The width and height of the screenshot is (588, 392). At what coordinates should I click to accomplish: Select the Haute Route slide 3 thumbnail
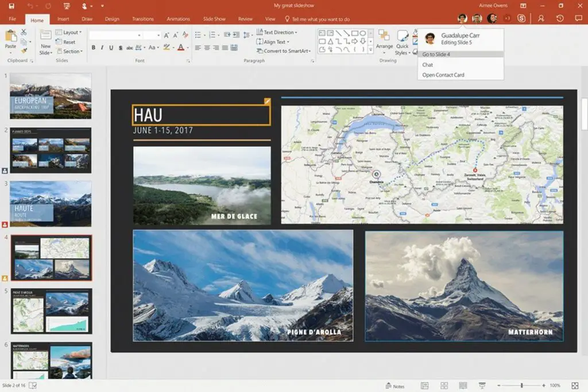point(51,204)
